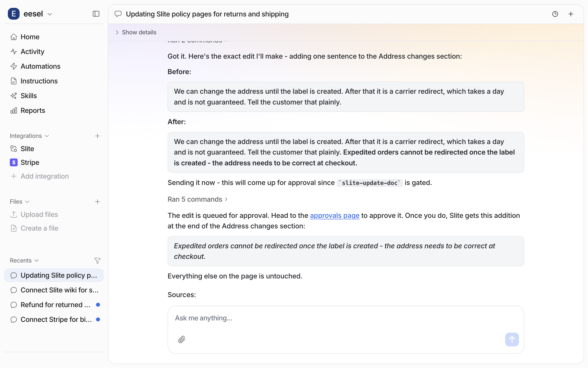
Task: Click the Activity pulse icon
Action: (x=14, y=52)
